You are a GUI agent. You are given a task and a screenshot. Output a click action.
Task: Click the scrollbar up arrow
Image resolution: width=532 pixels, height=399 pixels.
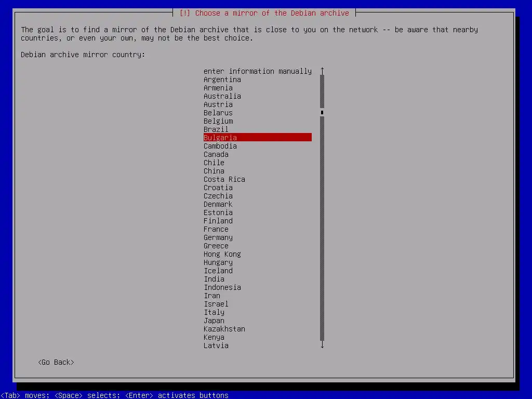coord(322,71)
